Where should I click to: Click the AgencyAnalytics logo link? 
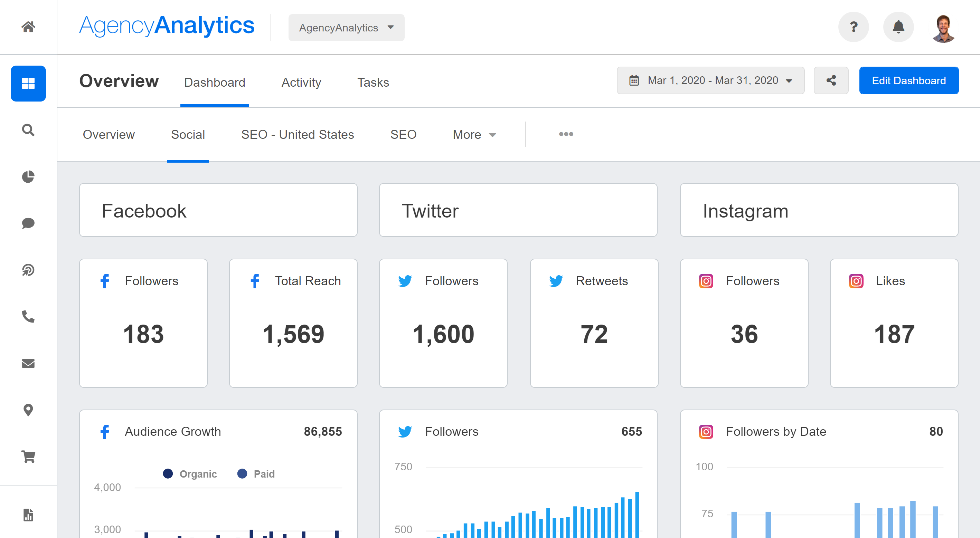pyautogui.click(x=167, y=26)
